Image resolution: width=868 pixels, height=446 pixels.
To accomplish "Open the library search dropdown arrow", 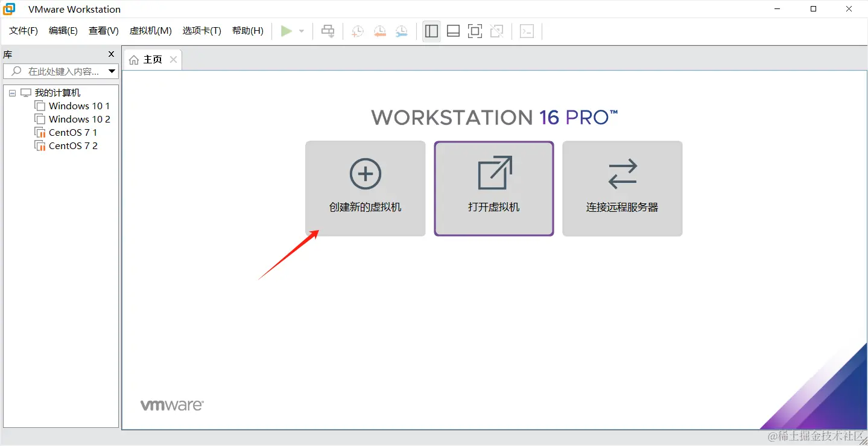I will [x=112, y=71].
